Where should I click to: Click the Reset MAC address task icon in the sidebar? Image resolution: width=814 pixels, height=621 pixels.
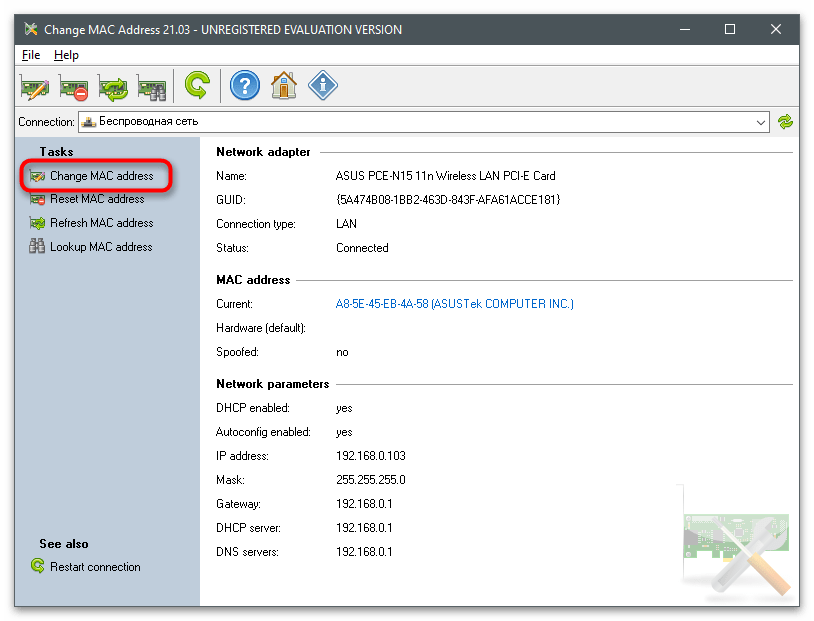(x=37, y=199)
